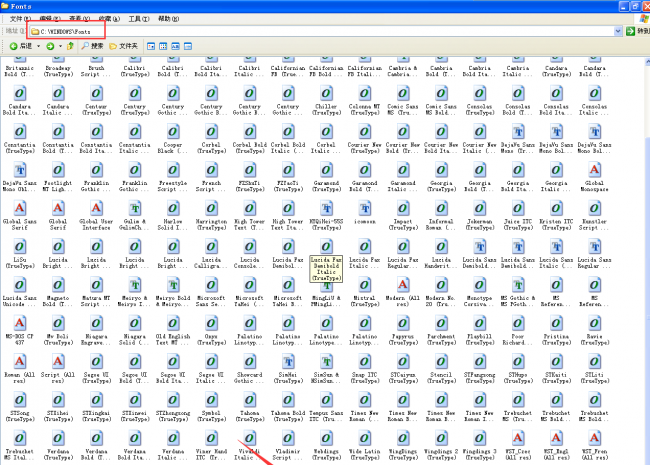Image resolution: width=650 pixels, height=465 pixels.
Task: Select the Papyrus (TrueType) font icon
Action: tap(403, 323)
